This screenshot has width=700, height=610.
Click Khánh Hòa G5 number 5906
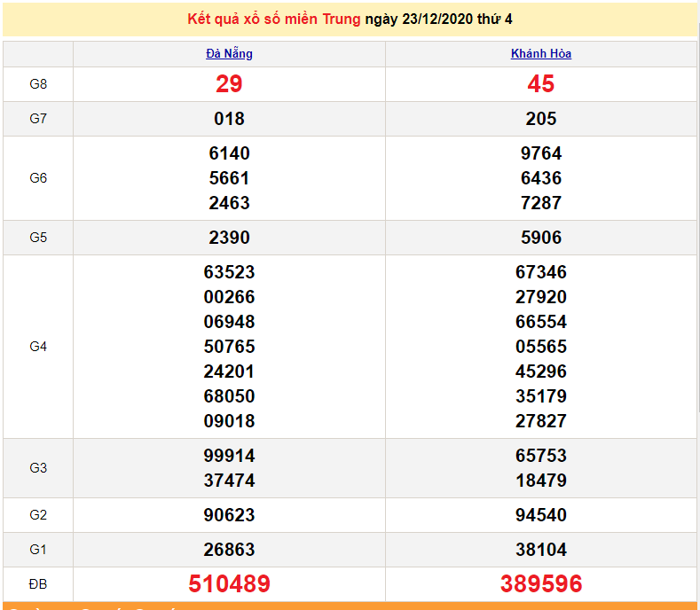click(540, 238)
